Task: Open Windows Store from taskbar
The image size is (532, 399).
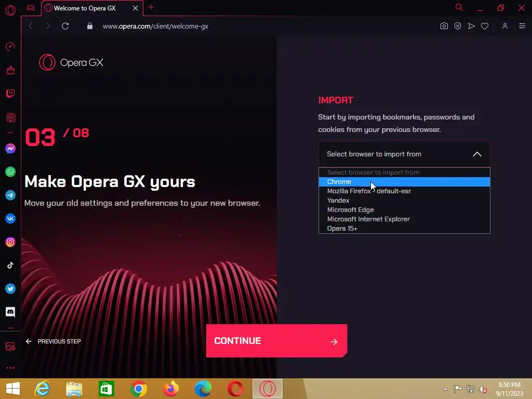Action: coord(106,389)
